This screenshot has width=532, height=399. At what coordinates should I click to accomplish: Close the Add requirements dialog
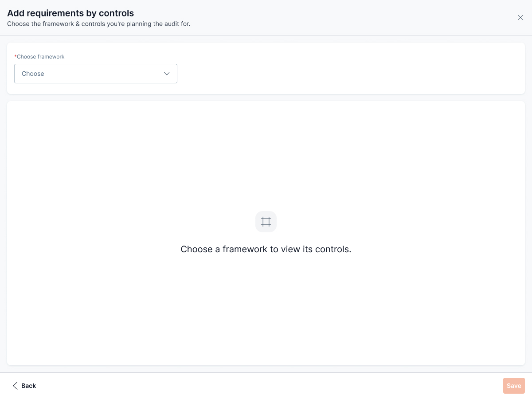click(520, 18)
